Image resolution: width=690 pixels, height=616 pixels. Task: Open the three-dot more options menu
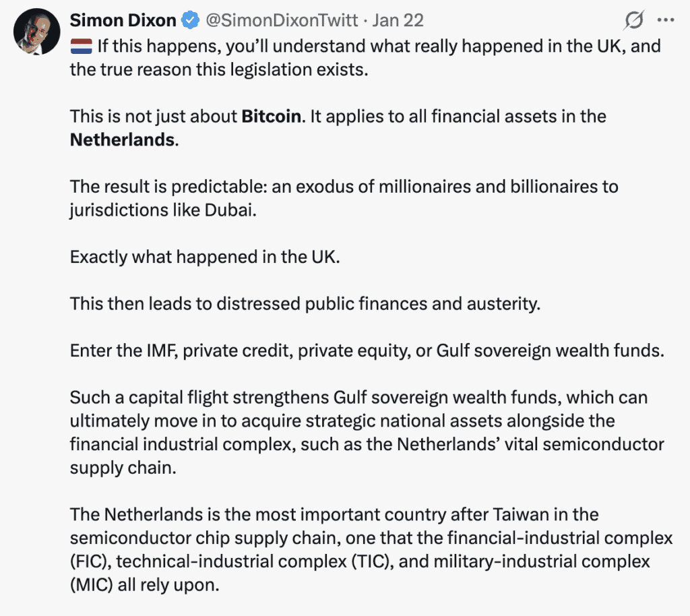(x=665, y=21)
